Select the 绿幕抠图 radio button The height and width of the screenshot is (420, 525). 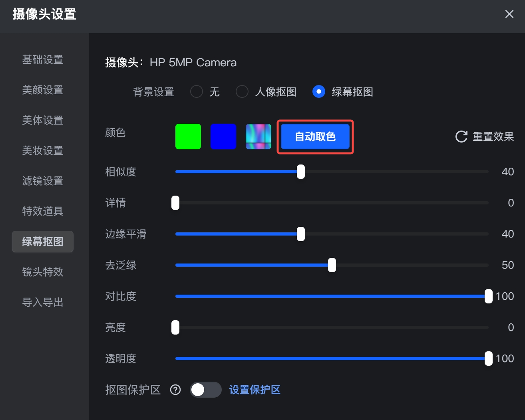pyautogui.click(x=319, y=92)
